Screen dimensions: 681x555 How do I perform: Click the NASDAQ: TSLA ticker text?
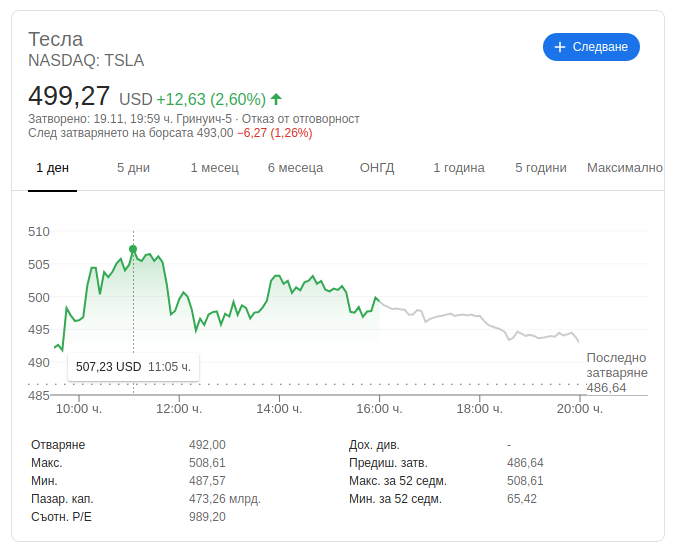[86, 60]
